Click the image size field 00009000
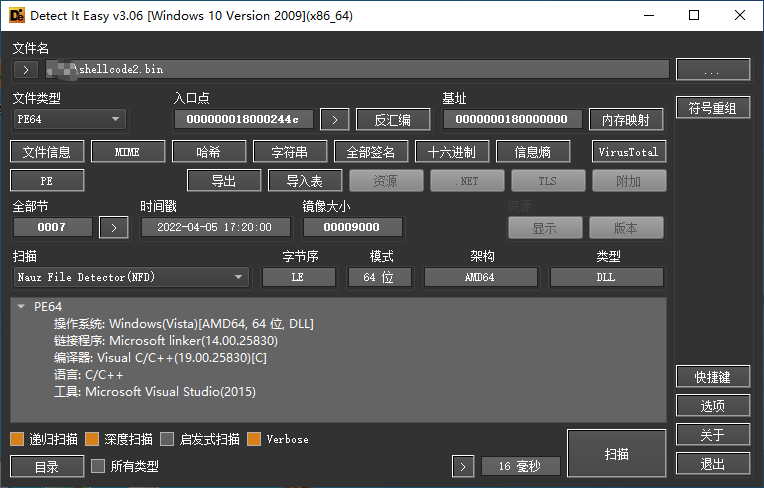Screen dimensions: 764x488 click(353, 227)
